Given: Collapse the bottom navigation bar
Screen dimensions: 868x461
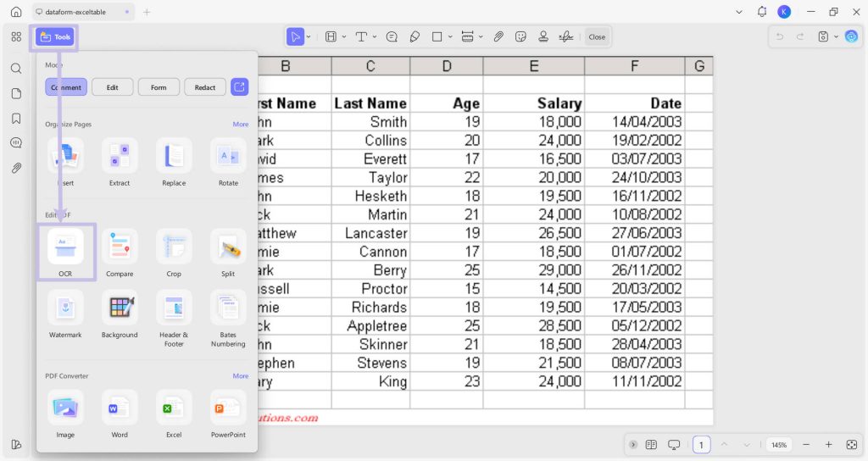Looking at the screenshot, I should (633, 445).
